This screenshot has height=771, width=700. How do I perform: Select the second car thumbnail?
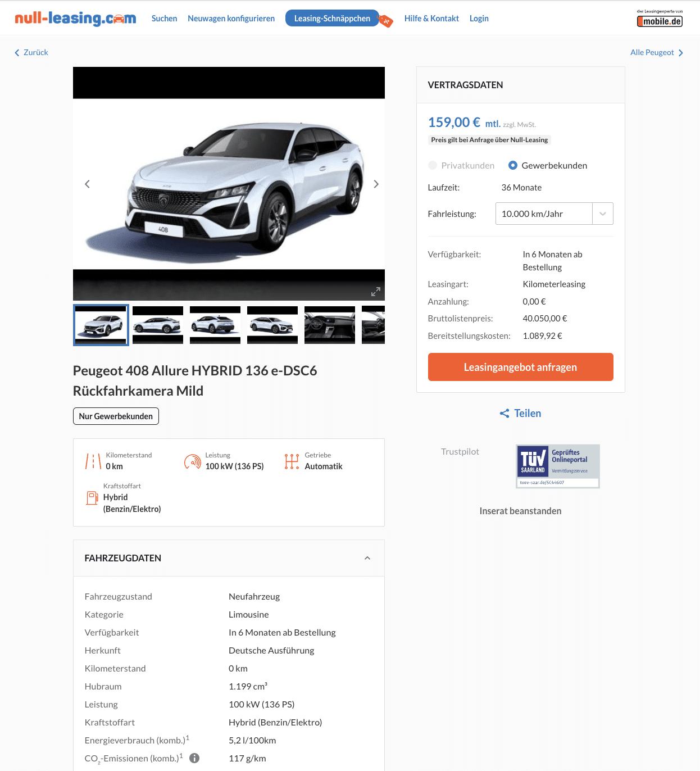(158, 325)
